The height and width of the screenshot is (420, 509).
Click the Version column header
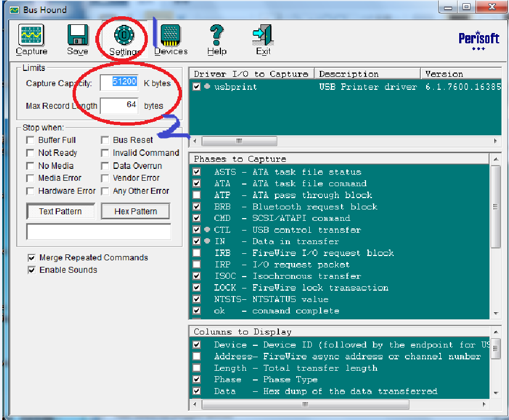click(x=461, y=74)
